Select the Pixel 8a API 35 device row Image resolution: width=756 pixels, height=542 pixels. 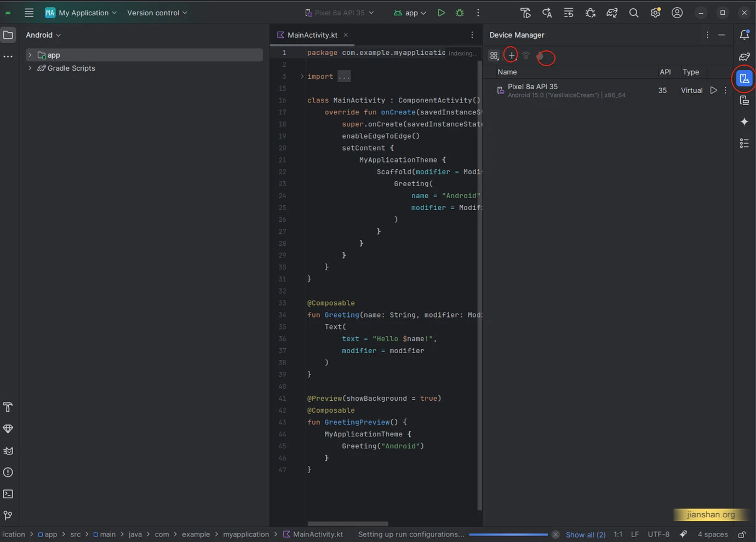[608, 90]
